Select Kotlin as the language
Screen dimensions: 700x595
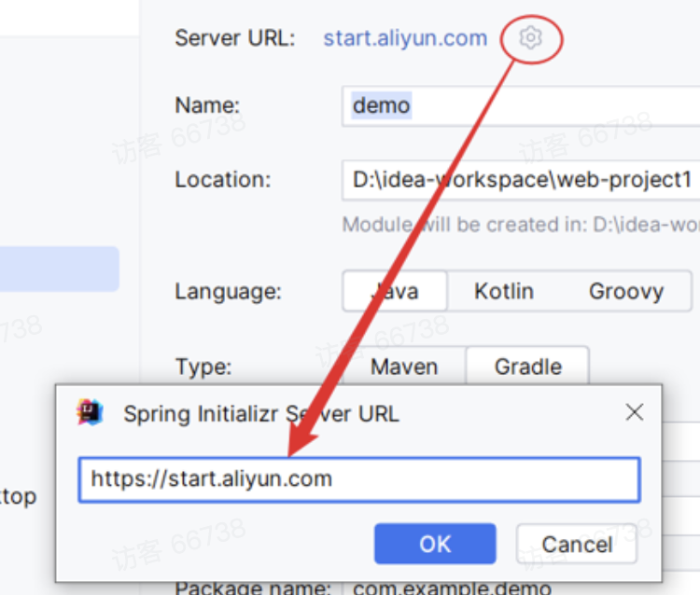click(504, 291)
